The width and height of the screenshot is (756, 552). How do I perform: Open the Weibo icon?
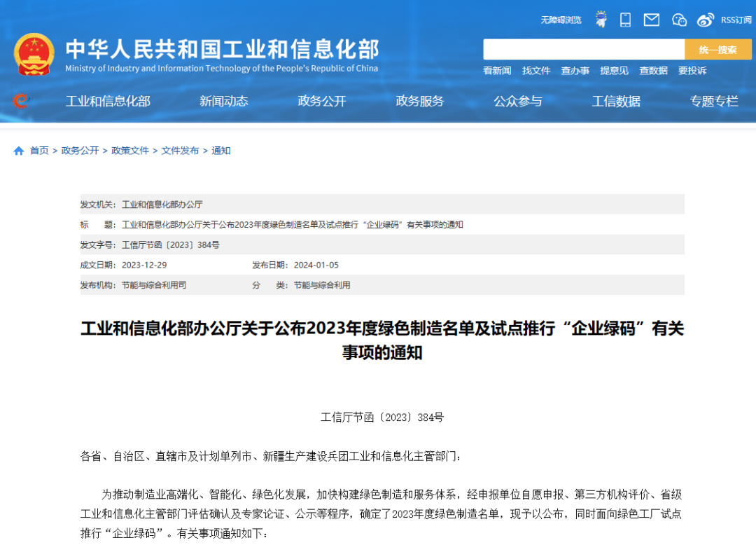point(706,20)
